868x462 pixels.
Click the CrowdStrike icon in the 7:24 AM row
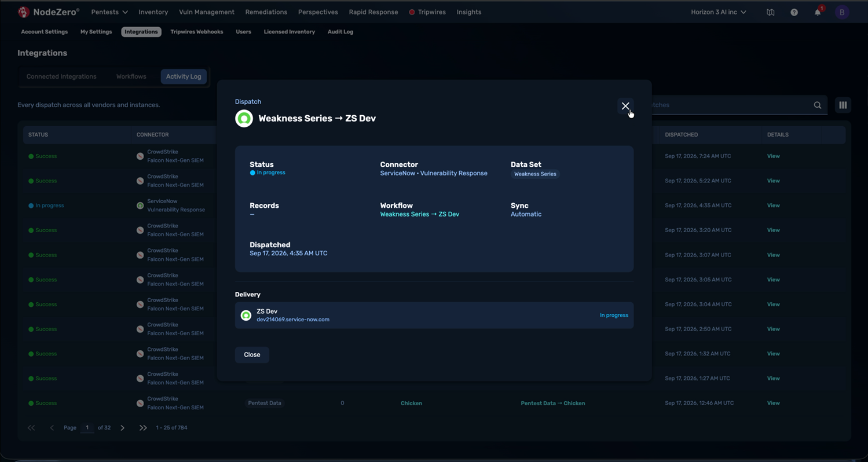(140, 156)
